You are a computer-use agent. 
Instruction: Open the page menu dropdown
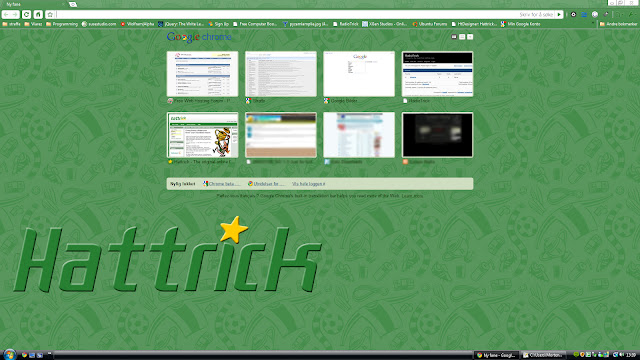[620, 15]
